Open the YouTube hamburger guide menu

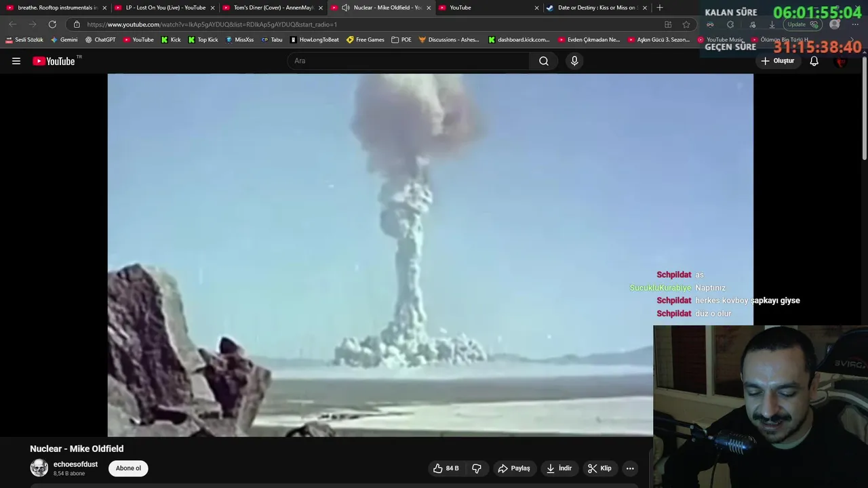[16, 61]
